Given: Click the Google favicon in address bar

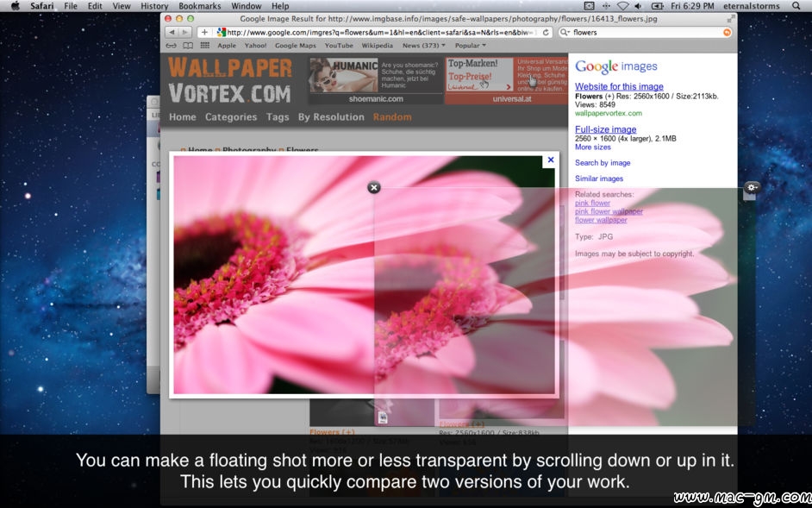Looking at the screenshot, I should (x=222, y=32).
